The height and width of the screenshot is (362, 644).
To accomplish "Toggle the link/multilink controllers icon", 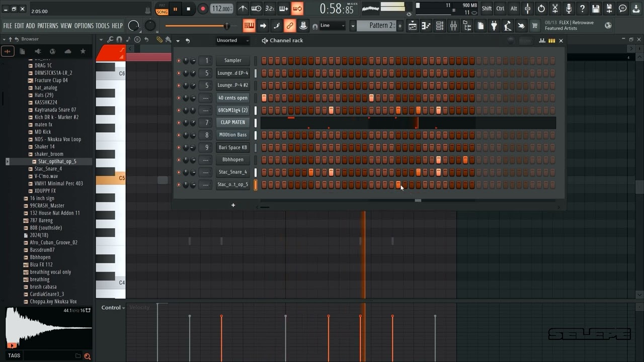I will point(290,26).
